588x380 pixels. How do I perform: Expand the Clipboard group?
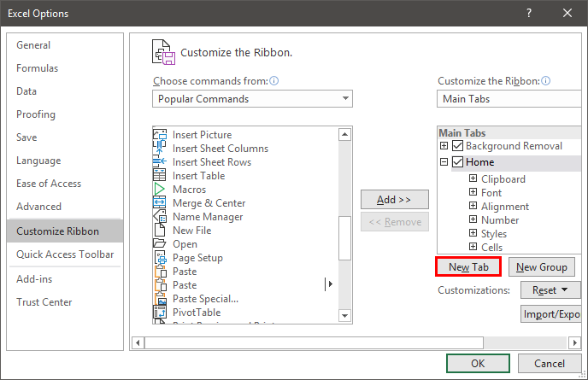tap(473, 178)
